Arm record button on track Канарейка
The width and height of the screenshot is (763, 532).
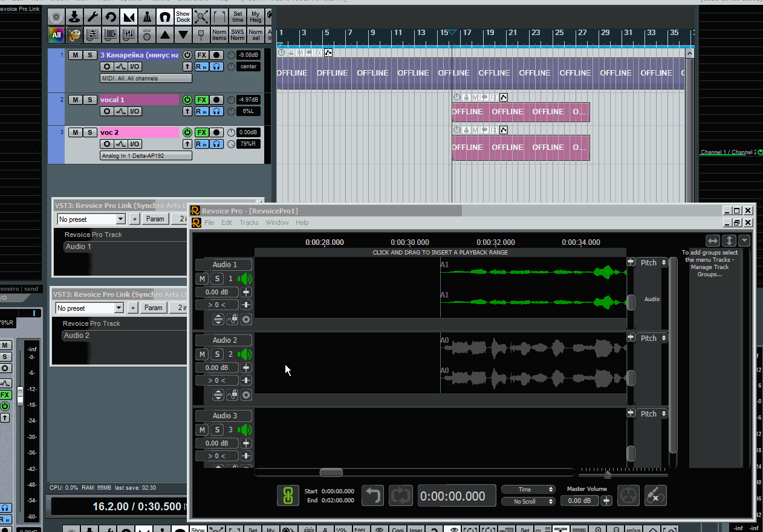(216, 55)
